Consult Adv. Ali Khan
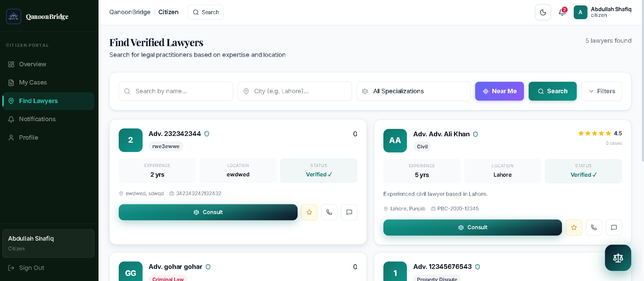This screenshot has height=281, width=644. (x=472, y=227)
